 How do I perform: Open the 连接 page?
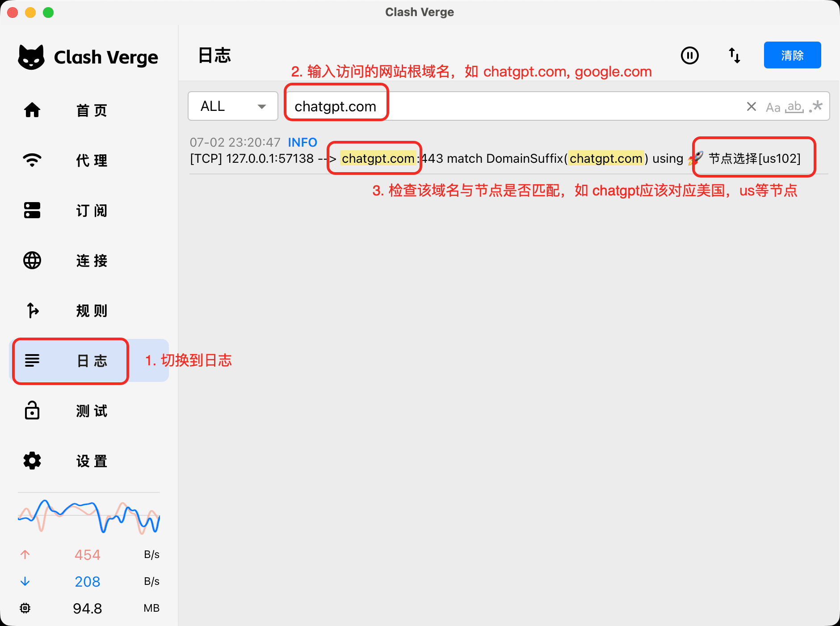[x=89, y=260]
